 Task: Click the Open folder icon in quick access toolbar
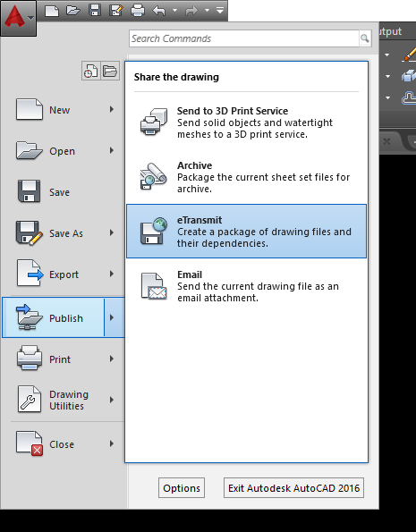tap(73, 11)
